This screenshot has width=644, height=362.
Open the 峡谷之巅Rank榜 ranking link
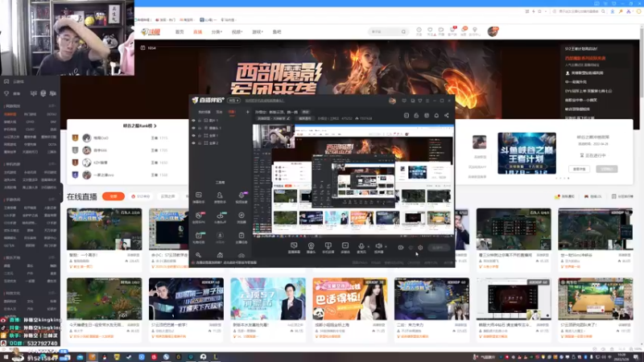[139, 125]
